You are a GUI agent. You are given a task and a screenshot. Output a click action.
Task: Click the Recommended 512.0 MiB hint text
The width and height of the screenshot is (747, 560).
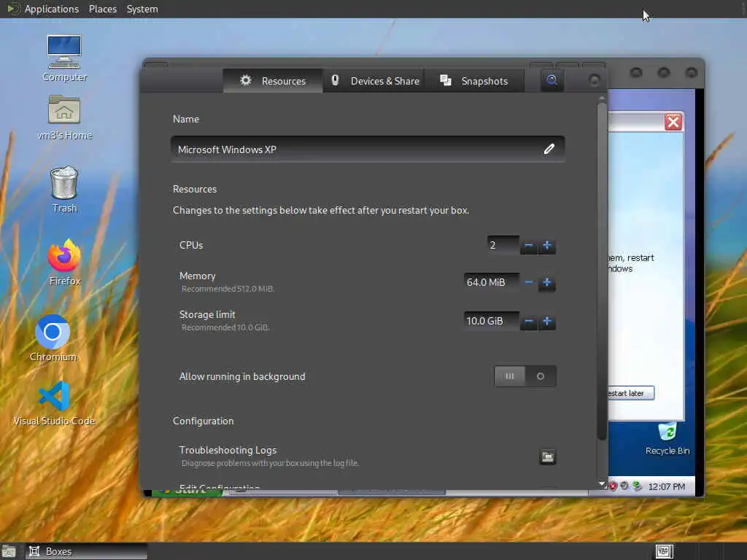click(x=228, y=289)
